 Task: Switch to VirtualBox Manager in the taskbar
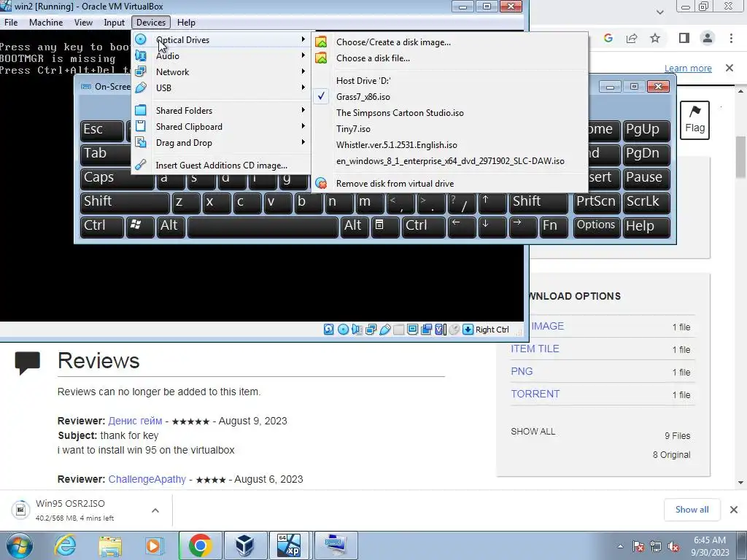pos(245,545)
